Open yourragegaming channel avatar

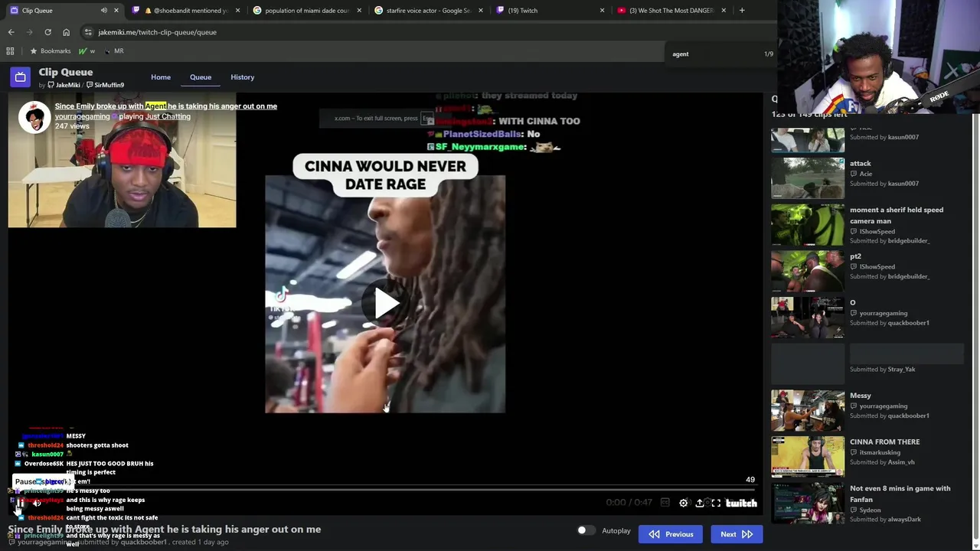point(34,116)
